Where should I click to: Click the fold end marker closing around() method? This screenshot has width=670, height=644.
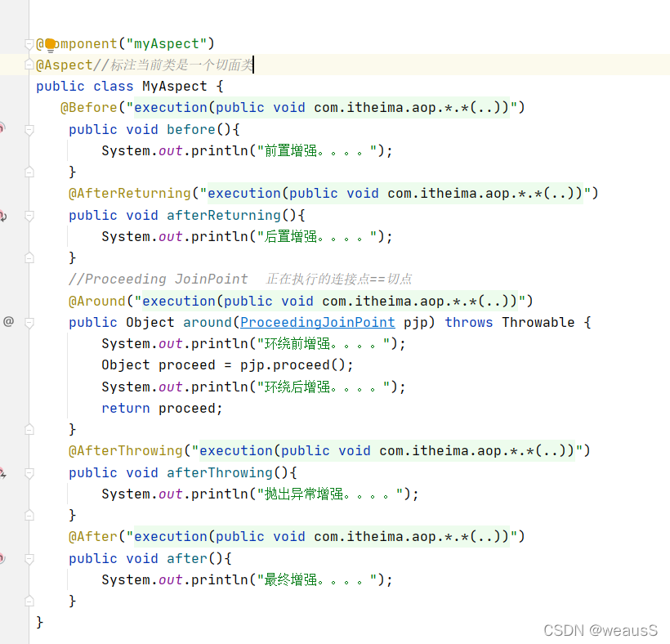pos(29,430)
